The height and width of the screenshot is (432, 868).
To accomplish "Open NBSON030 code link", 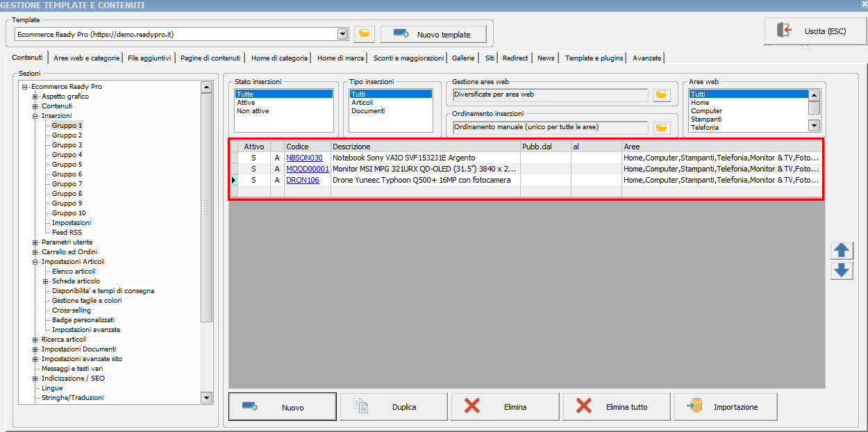I will [x=304, y=158].
